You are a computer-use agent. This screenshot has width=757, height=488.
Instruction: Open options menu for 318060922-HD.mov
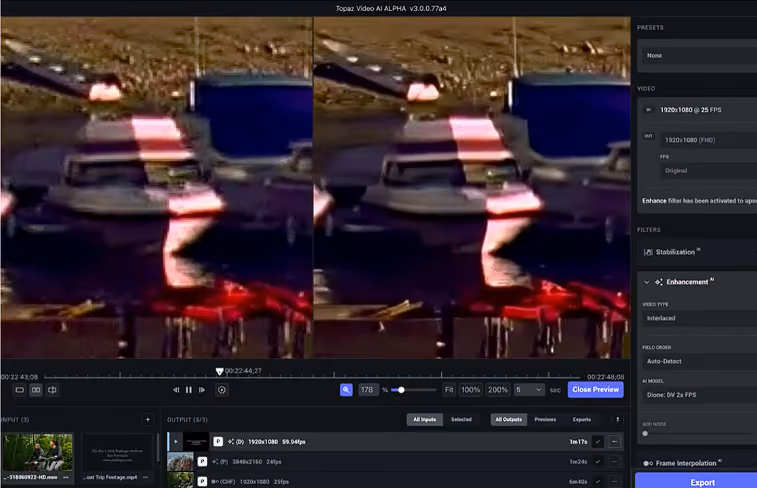[x=66, y=477]
